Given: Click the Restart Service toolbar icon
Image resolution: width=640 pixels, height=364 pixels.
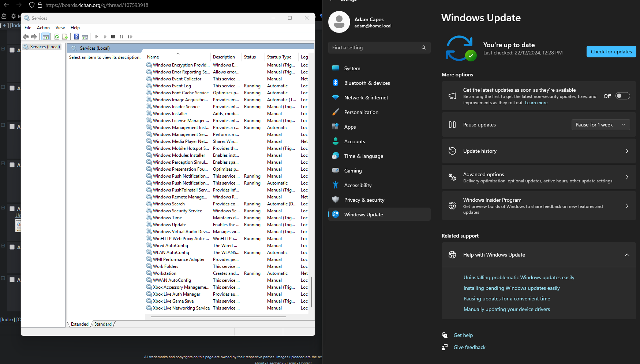Looking at the screenshot, I should pyautogui.click(x=130, y=37).
